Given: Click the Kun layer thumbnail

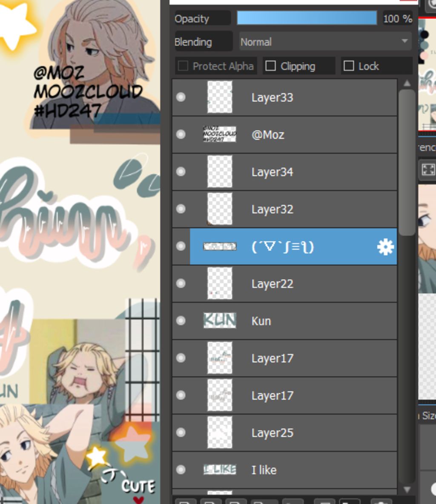Looking at the screenshot, I should [x=220, y=321].
